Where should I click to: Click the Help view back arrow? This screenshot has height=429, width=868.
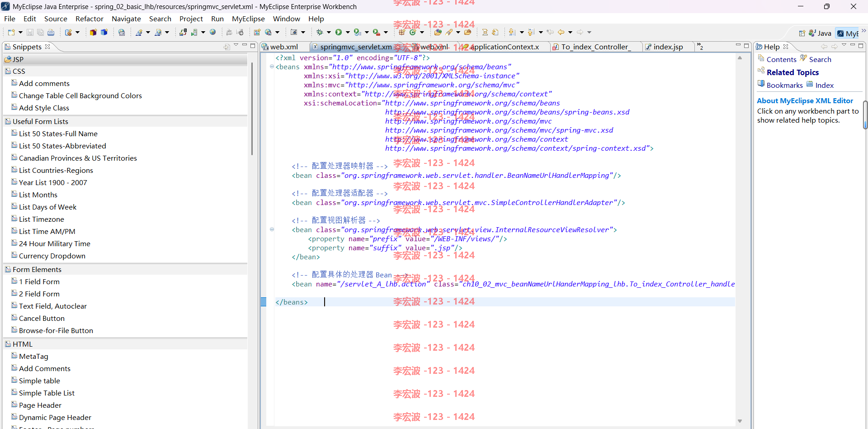pos(824,47)
